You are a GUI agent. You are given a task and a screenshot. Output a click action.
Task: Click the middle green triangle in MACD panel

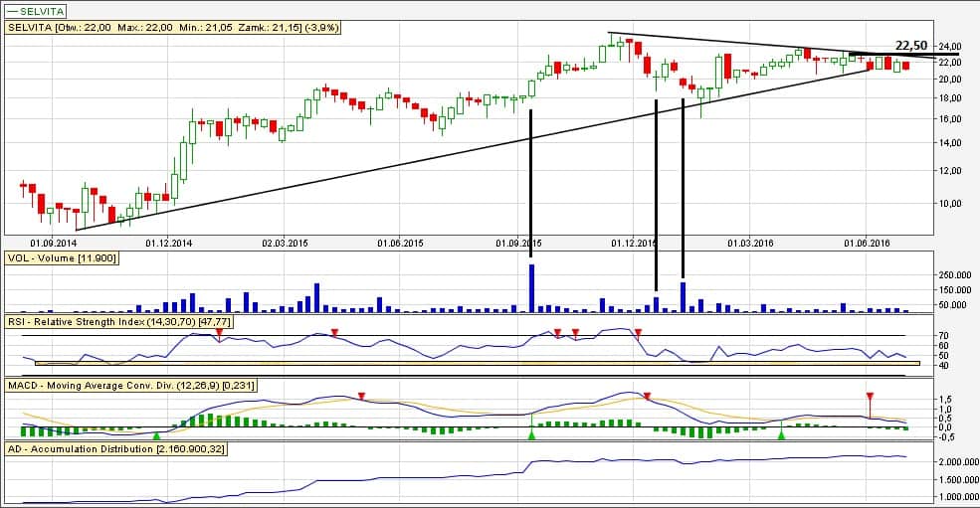[531, 434]
